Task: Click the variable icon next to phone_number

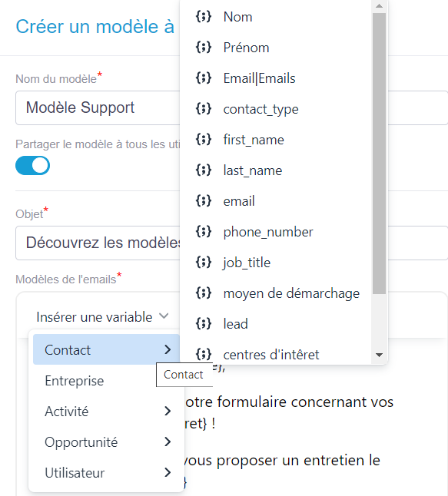Action: (x=204, y=232)
